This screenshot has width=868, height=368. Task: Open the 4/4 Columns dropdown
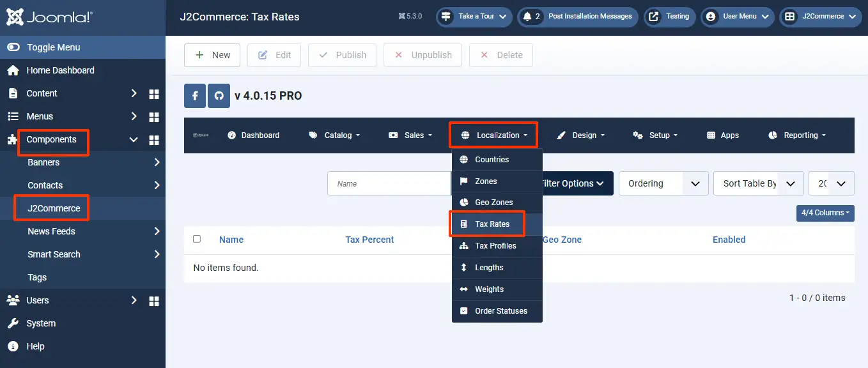tap(825, 213)
